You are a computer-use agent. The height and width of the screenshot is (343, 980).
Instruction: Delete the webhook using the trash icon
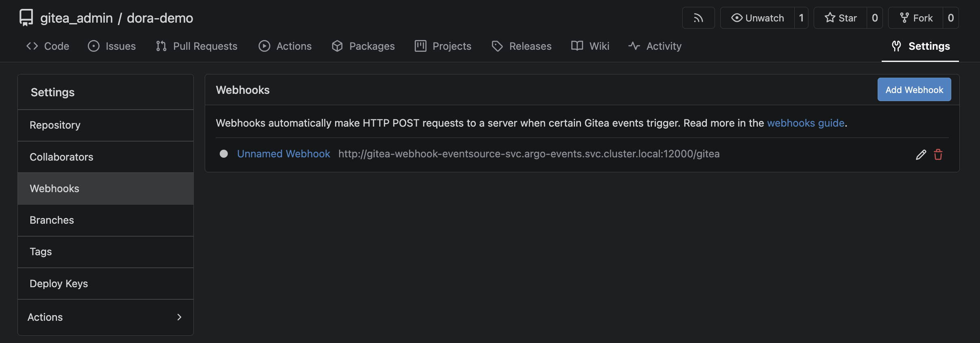(938, 155)
